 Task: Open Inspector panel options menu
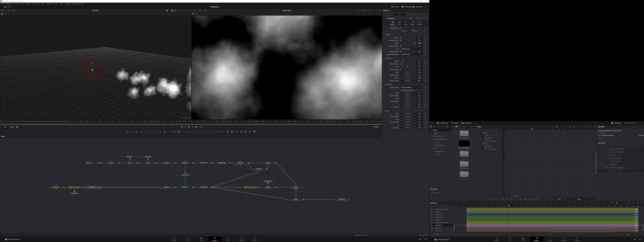pyautogui.click(x=427, y=11)
